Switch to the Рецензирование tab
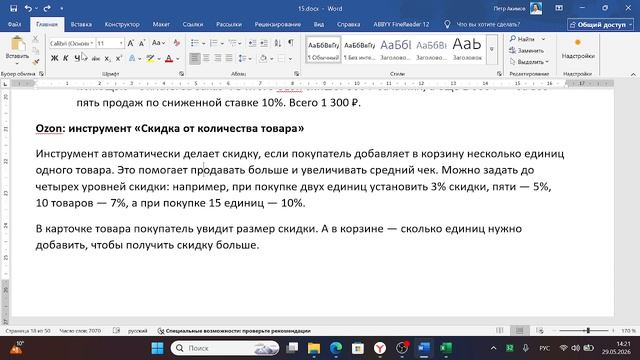Image resolution: width=640 pixels, height=360 pixels. (x=278, y=24)
